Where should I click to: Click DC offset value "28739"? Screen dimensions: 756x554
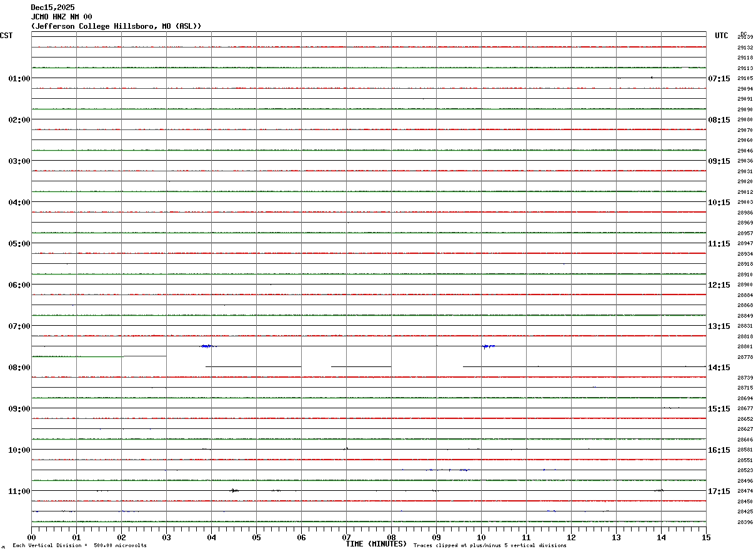[x=745, y=378]
